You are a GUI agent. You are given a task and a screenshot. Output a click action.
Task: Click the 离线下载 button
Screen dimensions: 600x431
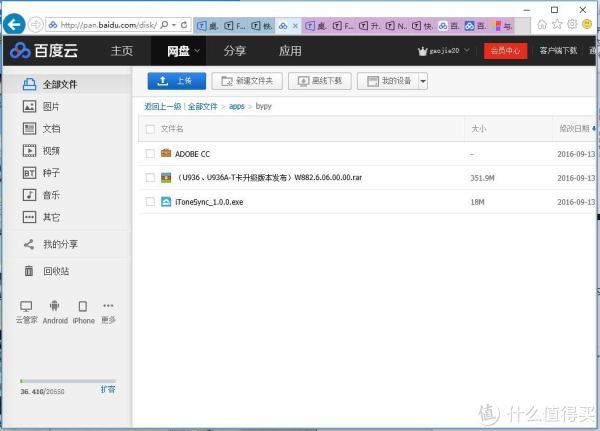click(320, 81)
